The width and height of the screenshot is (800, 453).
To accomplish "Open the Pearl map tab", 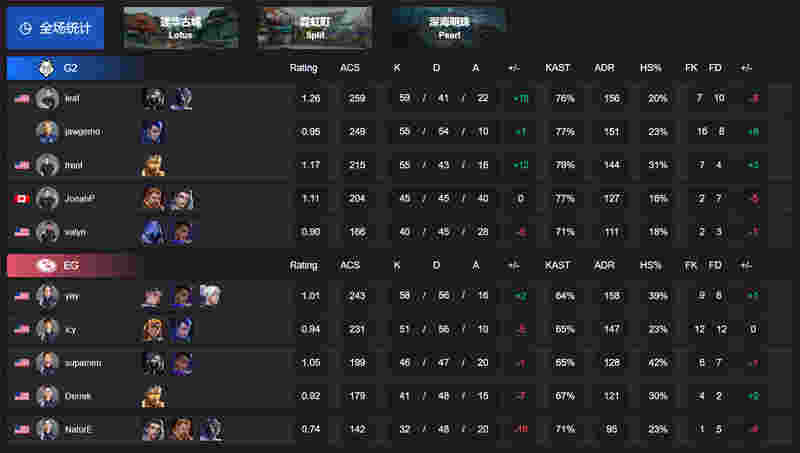I will (x=449, y=28).
